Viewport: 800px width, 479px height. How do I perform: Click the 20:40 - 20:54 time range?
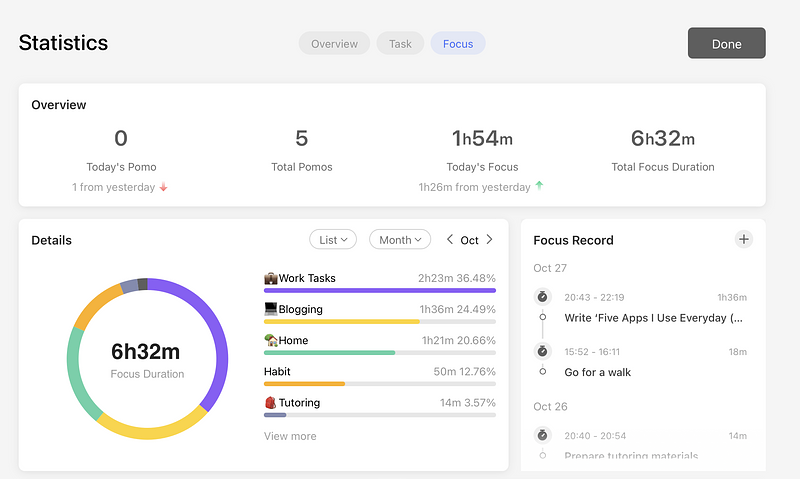point(595,436)
